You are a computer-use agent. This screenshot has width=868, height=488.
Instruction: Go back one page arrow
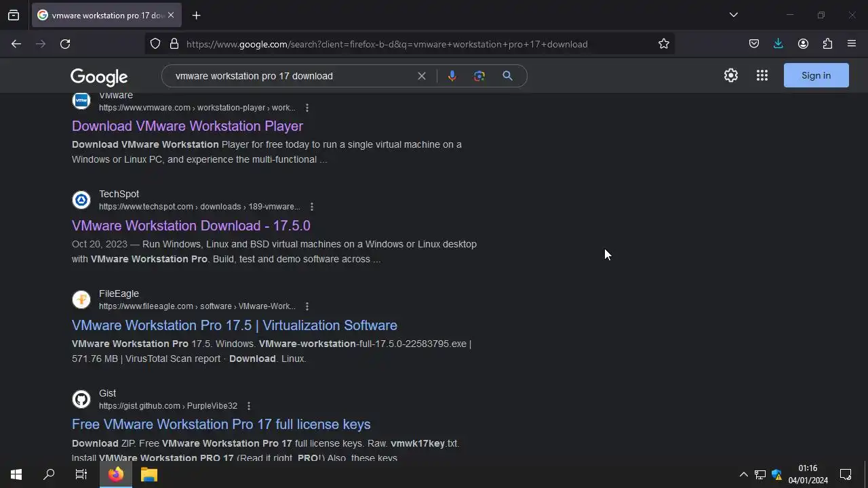[x=16, y=44]
